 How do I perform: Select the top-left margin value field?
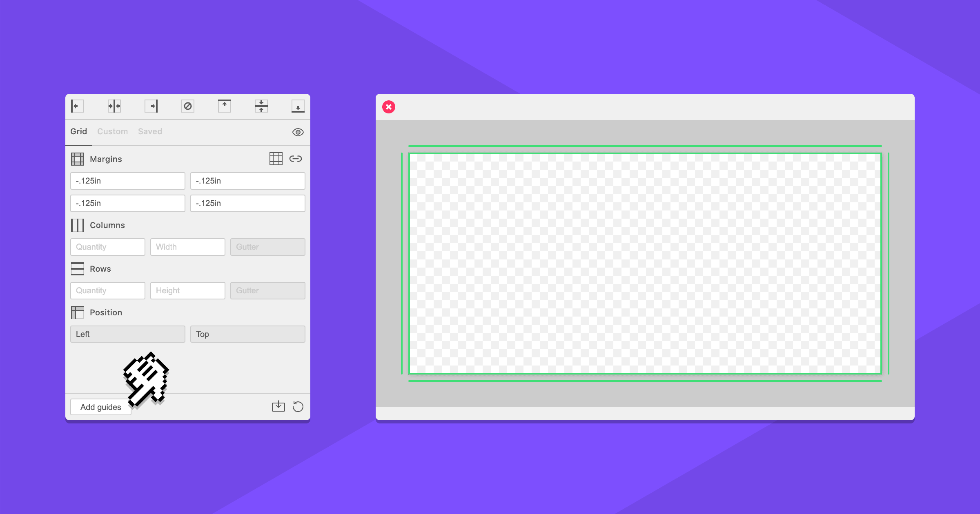(127, 181)
